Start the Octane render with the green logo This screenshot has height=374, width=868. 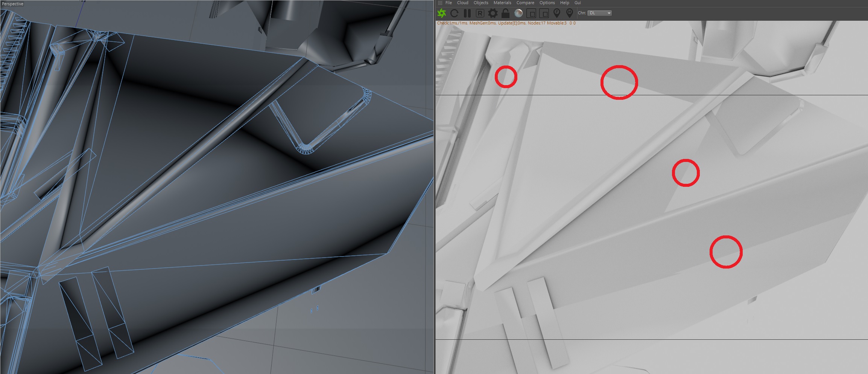[442, 14]
